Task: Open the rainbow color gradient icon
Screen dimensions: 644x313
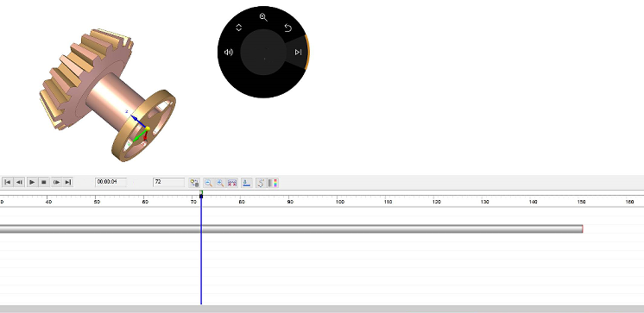Action: [273, 183]
